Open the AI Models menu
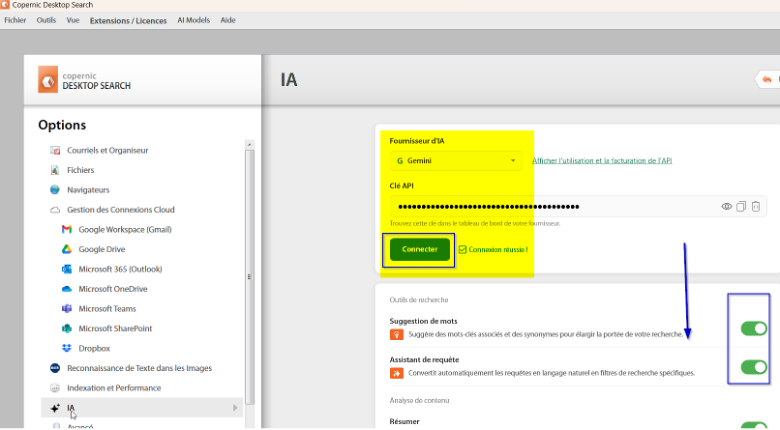The height and width of the screenshot is (430, 780). [x=194, y=20]
